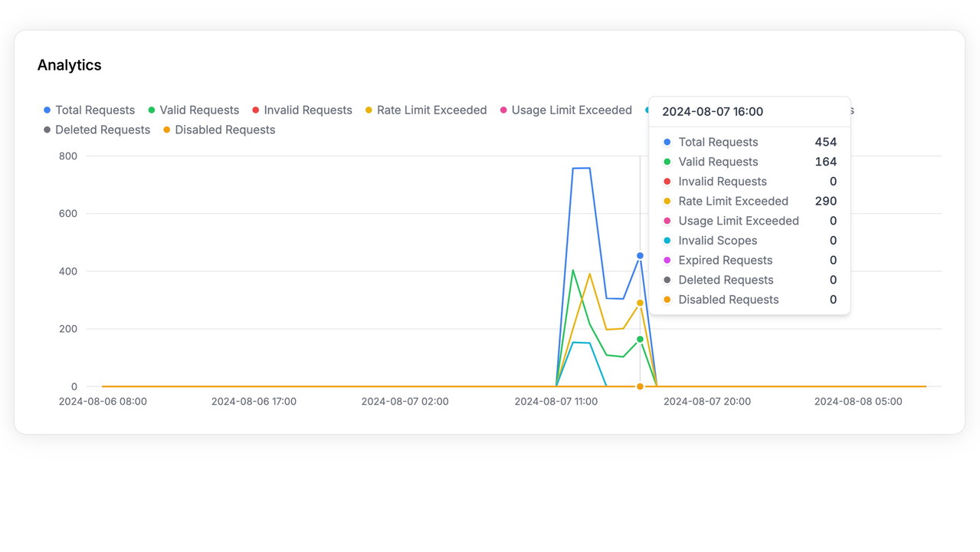980x552 pixels.
Task: Click the tooltip's cyan Invalid Scopes dot
Action: pos(667,241)
